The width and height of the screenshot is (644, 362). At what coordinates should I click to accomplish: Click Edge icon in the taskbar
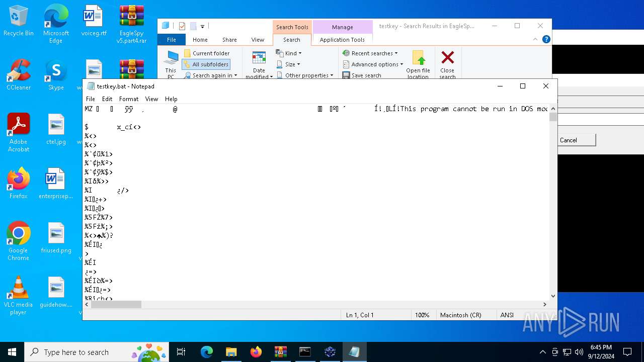[207, 352]
